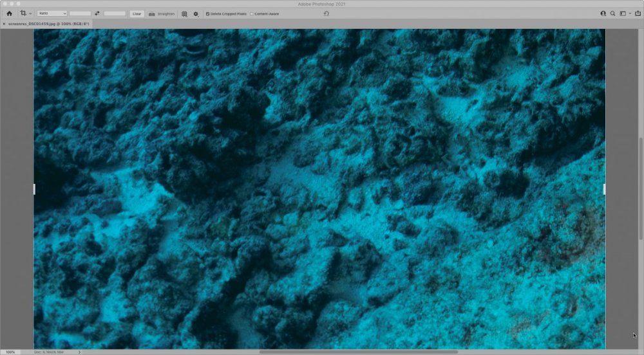Open the Ratio aspect preset dropdown

[x=52, y=14]
